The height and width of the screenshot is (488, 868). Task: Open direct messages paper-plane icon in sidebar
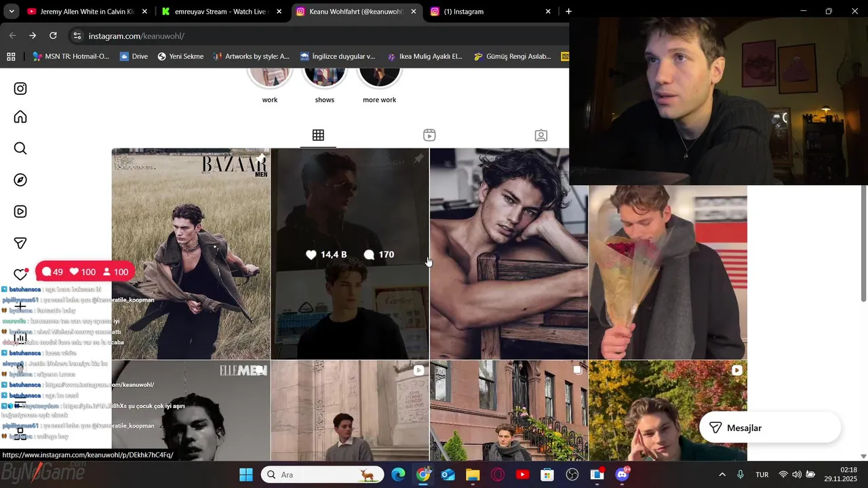pos(20,243)
